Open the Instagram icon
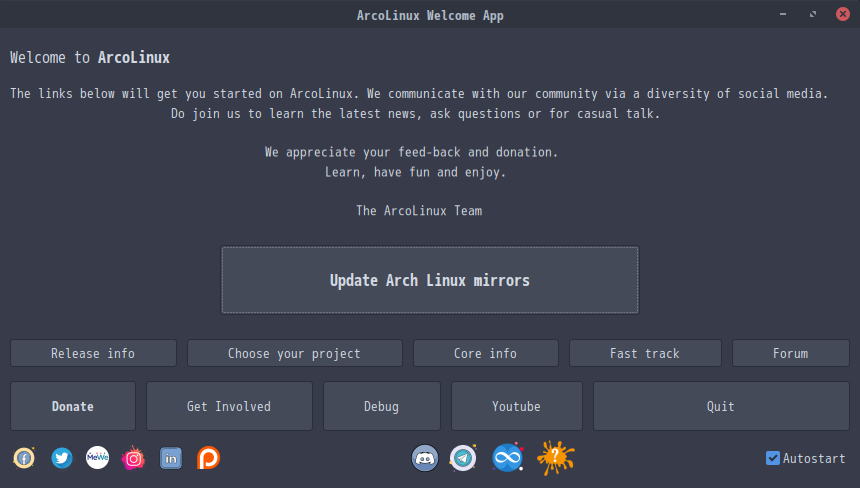860x488 pixels. pyautogui.click(x=133, y=458)
